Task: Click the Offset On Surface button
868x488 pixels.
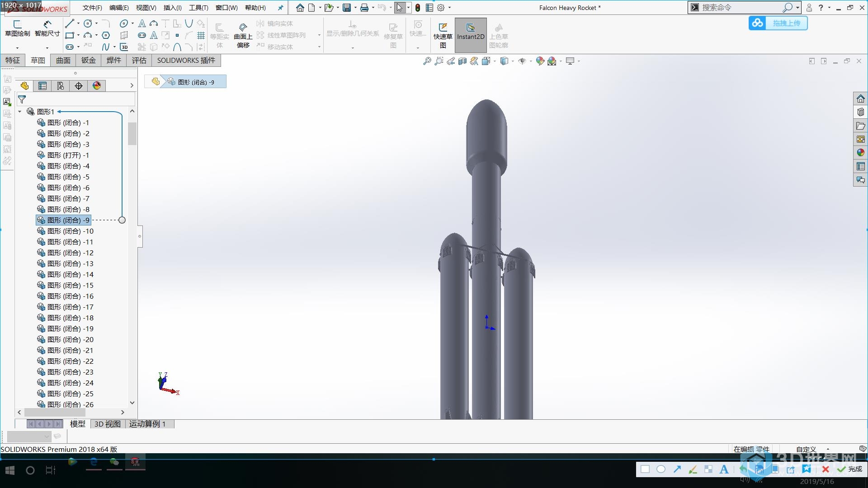Action: [243, 36]
